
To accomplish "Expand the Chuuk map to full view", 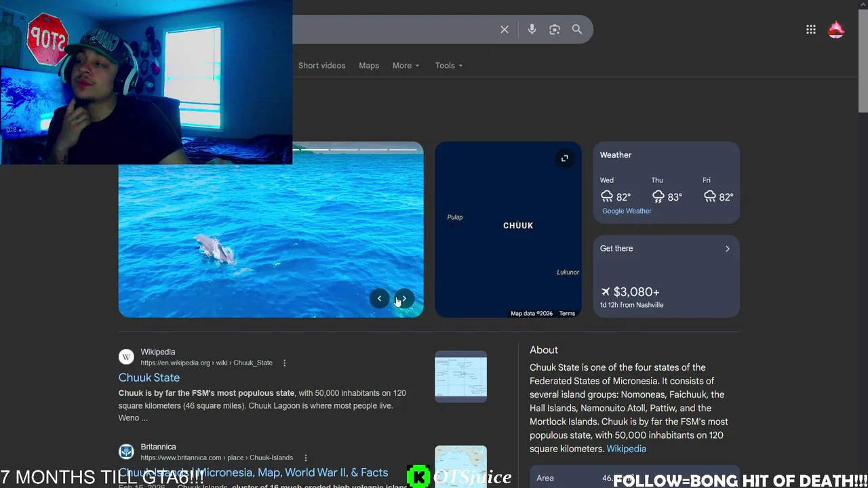I will pyautogui.click(x=565, y=159).
